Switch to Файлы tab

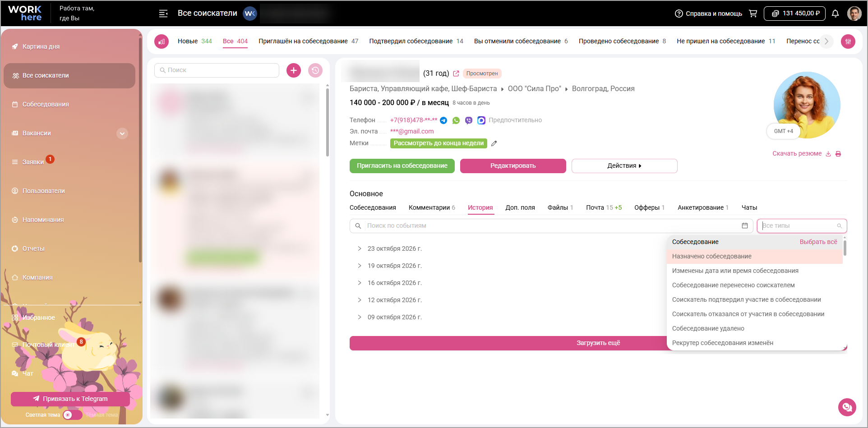(560, 207)
